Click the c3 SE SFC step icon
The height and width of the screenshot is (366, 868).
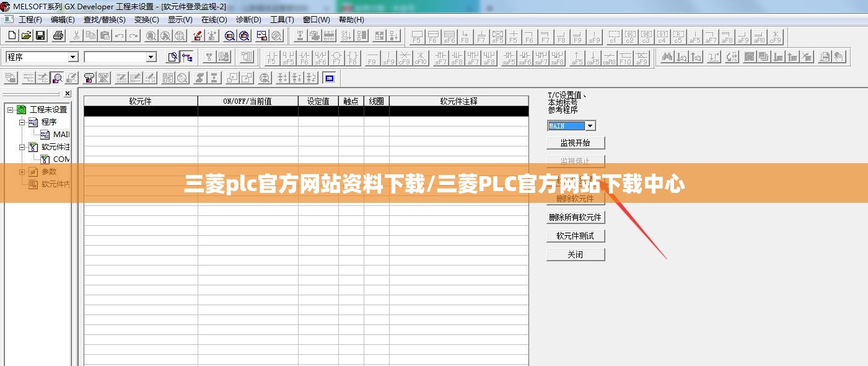(646, 37)
